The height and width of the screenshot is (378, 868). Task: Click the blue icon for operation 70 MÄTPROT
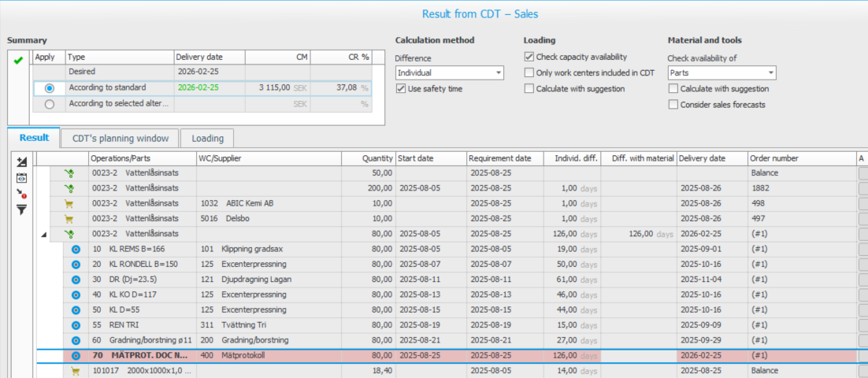click(76, 355)
